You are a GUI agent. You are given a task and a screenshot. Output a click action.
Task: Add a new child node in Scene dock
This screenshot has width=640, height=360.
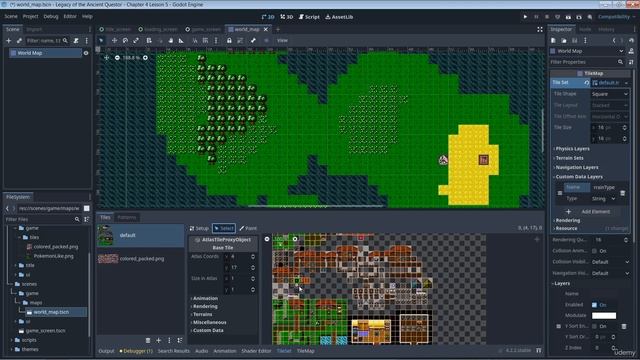coord(9,40)
